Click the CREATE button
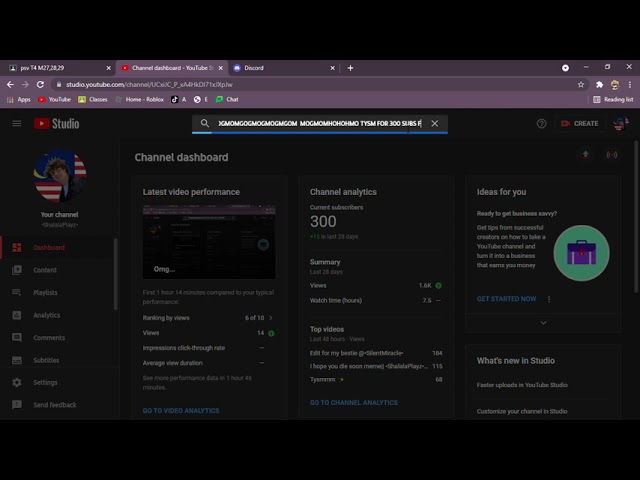The image size is (640, 480). click(x=579, y=123)
